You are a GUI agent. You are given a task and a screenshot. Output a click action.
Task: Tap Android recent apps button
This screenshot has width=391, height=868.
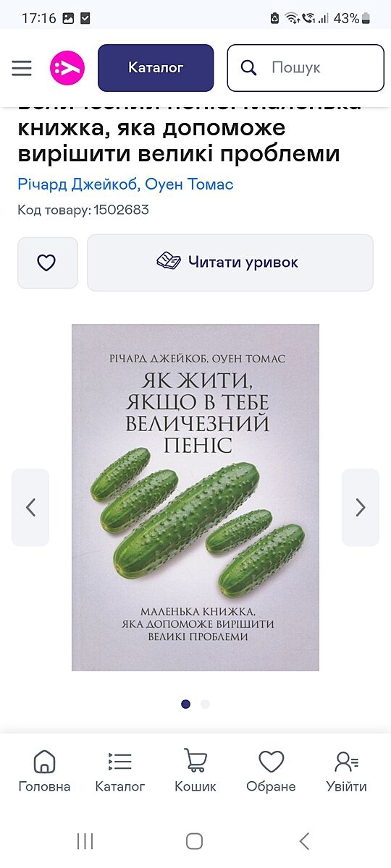point(85,841)
